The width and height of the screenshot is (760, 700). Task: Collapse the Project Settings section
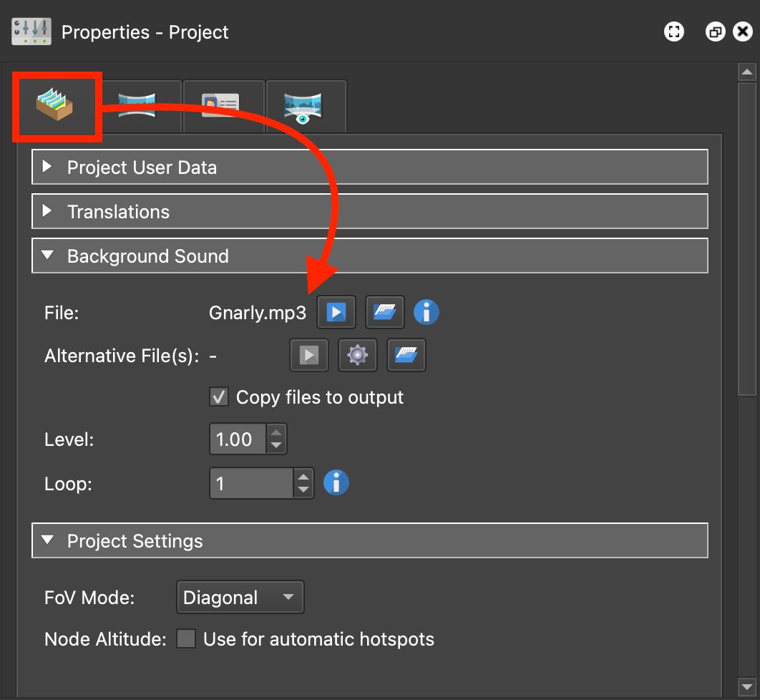(47, 540)
